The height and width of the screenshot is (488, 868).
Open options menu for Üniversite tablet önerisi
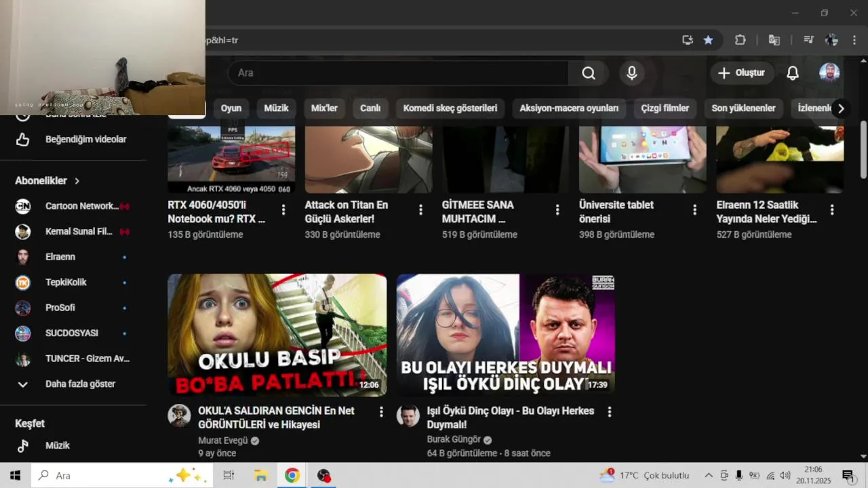694,210
